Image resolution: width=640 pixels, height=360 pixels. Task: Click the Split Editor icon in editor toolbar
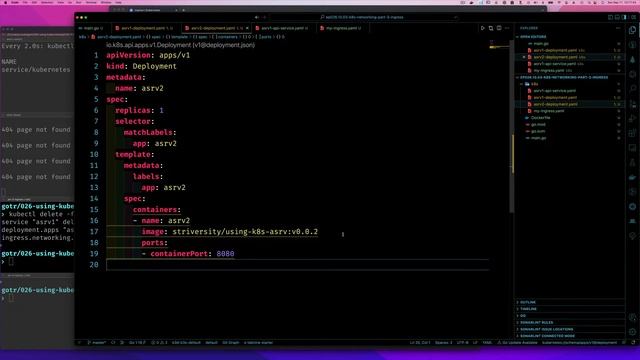[x=499, y=28]
